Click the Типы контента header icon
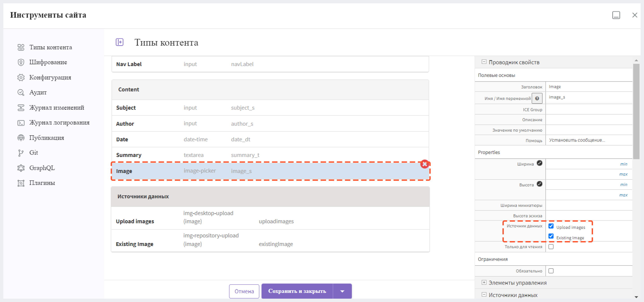 [x=120, y=42]
